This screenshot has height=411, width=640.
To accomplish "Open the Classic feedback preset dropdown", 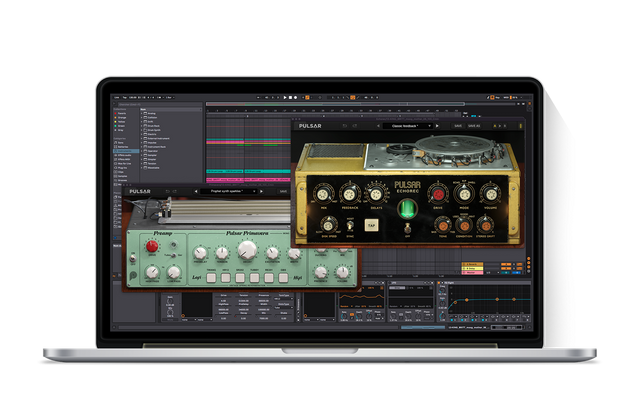I will click(406, 126).
